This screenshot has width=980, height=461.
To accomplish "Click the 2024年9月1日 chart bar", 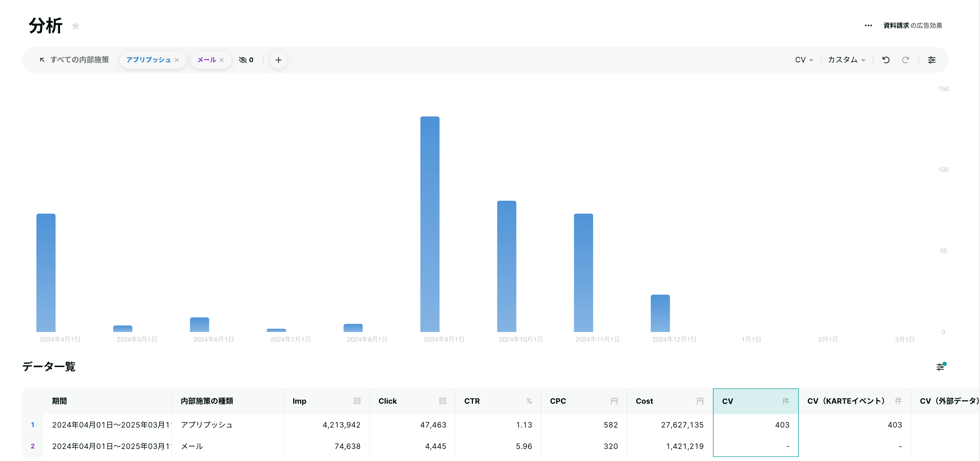I will pyautogui.click(x=429, y=224).
